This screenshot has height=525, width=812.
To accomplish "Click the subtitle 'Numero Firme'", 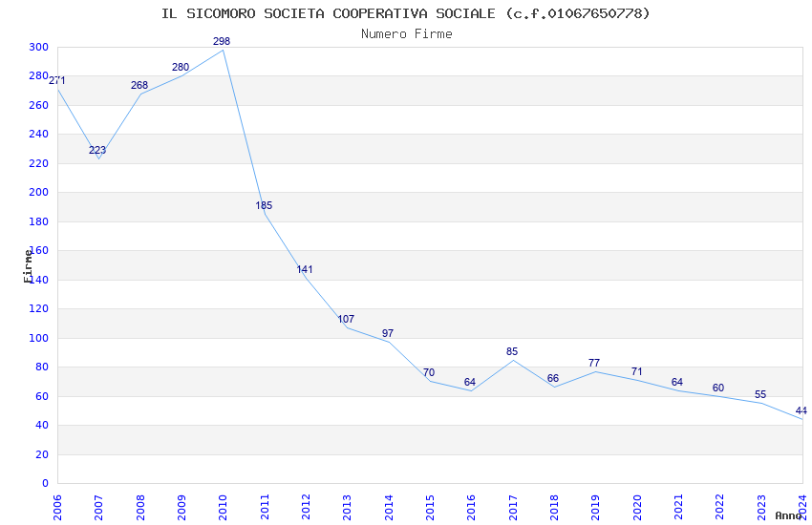I will [407, 34].
